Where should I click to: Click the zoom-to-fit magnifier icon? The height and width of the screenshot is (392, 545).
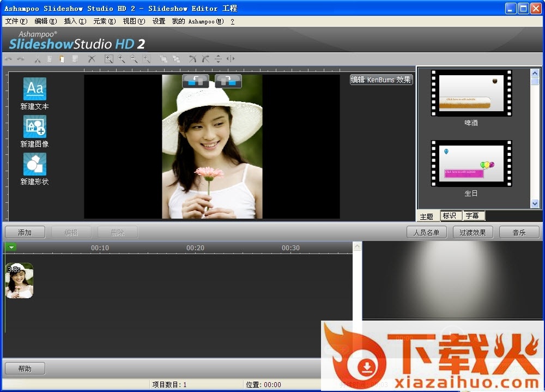pyautogui.click(x=109, y=59)
